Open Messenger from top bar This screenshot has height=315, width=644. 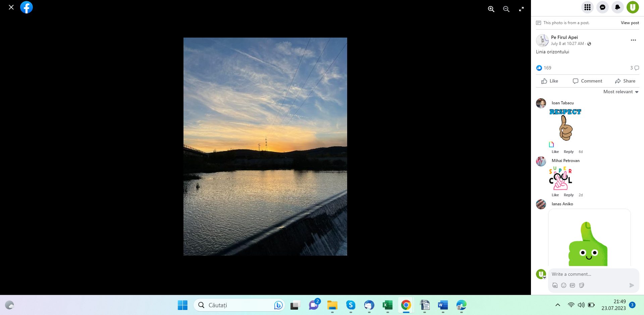(x=602, y=7)
